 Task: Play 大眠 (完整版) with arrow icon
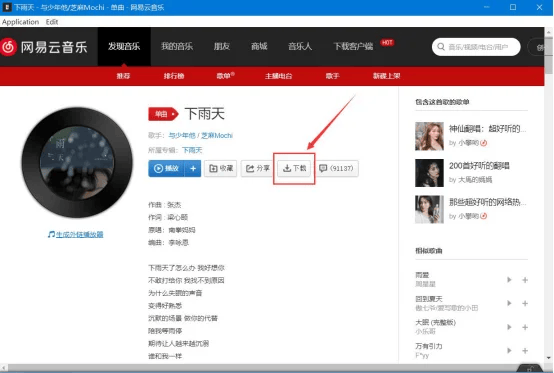click(x=509, y=327)
